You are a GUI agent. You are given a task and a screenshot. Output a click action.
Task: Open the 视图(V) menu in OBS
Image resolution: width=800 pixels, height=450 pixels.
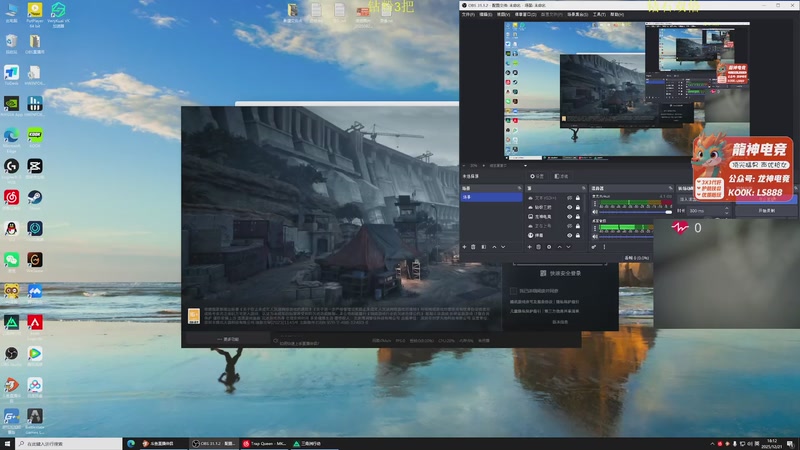tap(503, 14)
